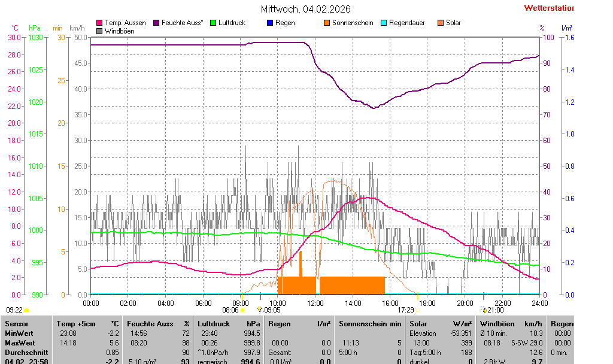Click the pink Temp. Aussen legend swatch

99,23
